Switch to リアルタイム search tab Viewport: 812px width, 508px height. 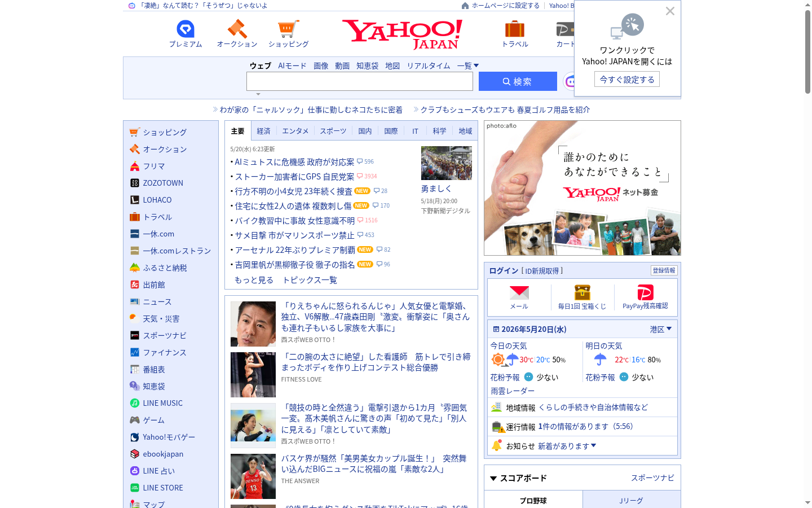coord(429,65)
